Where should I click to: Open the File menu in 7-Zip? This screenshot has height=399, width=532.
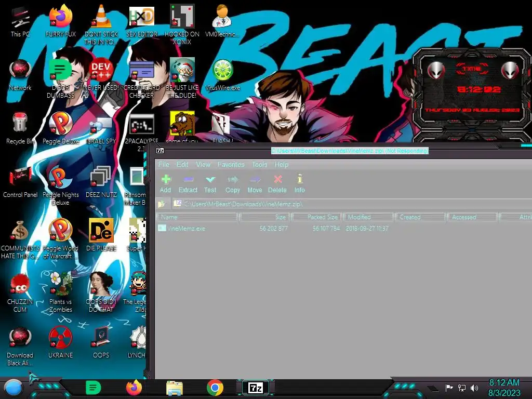[x=164, y=165]
